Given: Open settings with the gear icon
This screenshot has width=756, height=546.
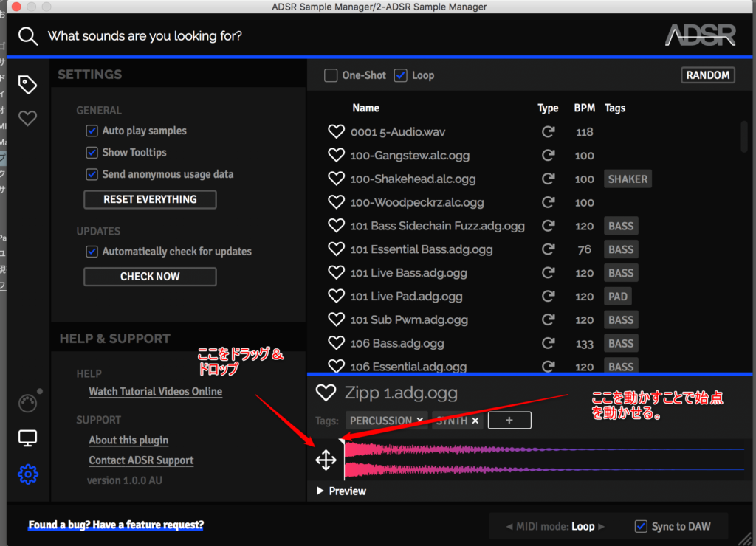Looking at the screenshot, I should (x=27, y=474).
